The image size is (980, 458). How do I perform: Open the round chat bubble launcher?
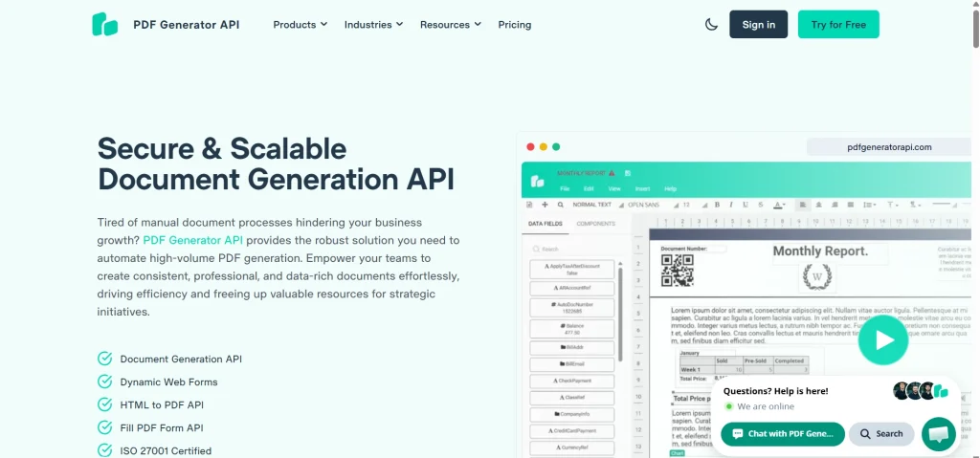[939, 434]
